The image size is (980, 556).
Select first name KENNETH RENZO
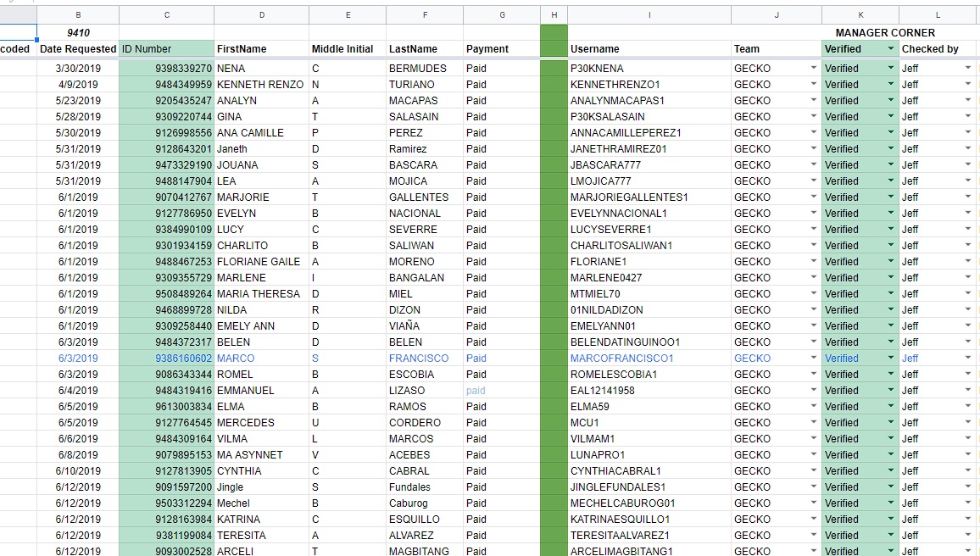click(x=262, y=85)
